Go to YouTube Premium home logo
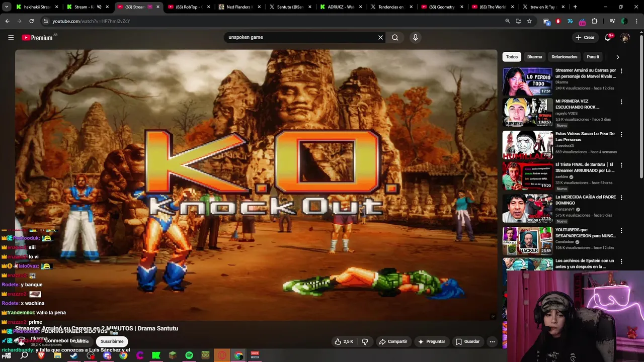The image size is (644, 362). coord(38,38)
